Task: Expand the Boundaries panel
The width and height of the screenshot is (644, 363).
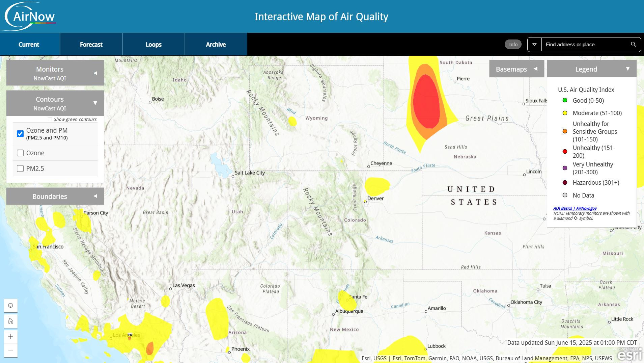Action: [x=55, y=196]
